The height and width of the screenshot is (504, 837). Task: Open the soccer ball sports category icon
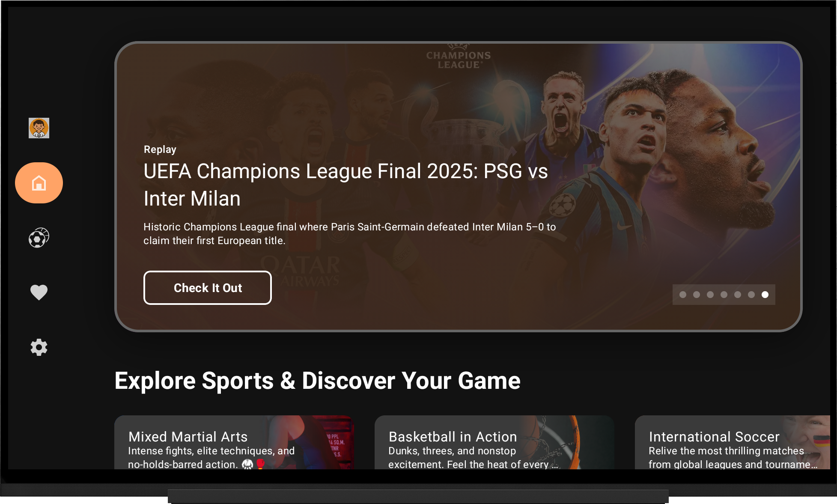click(x=39, y=238)
